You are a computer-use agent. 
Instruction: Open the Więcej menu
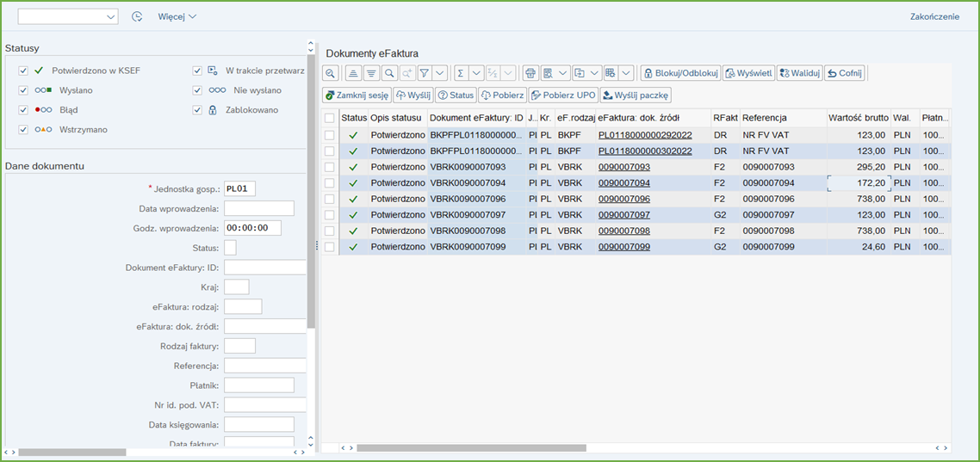[177, 16]
